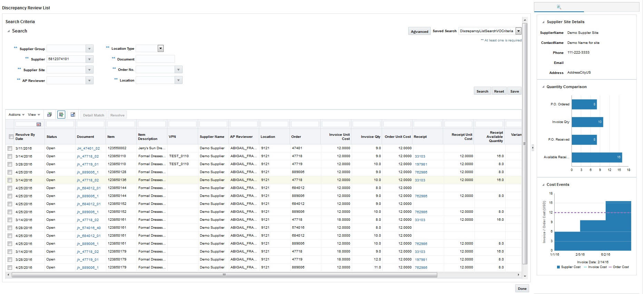The height and width of the screenshot is (294, 644).
Task: Check the row for document jh_574016_40
Action: click(10, 228)
